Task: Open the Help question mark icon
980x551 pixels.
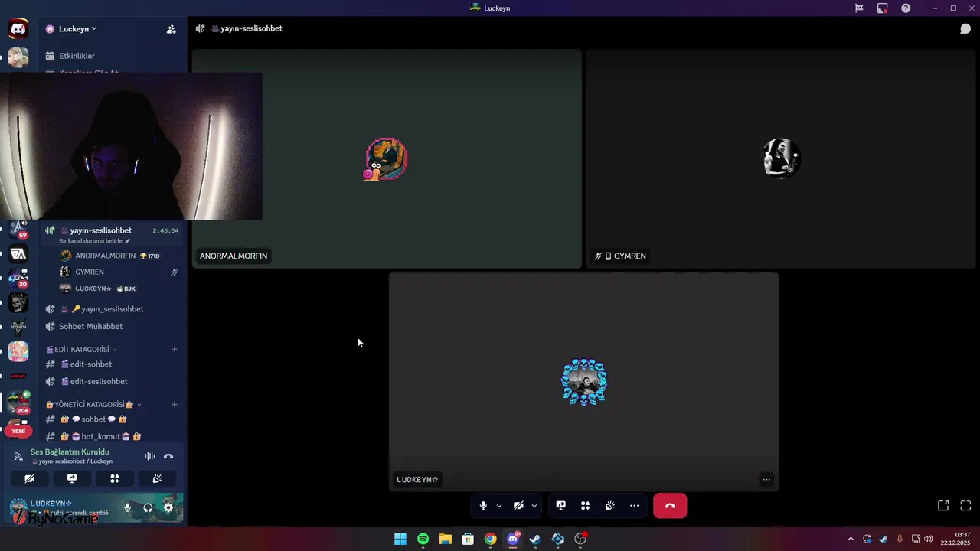Action: [x=906, y=8]
